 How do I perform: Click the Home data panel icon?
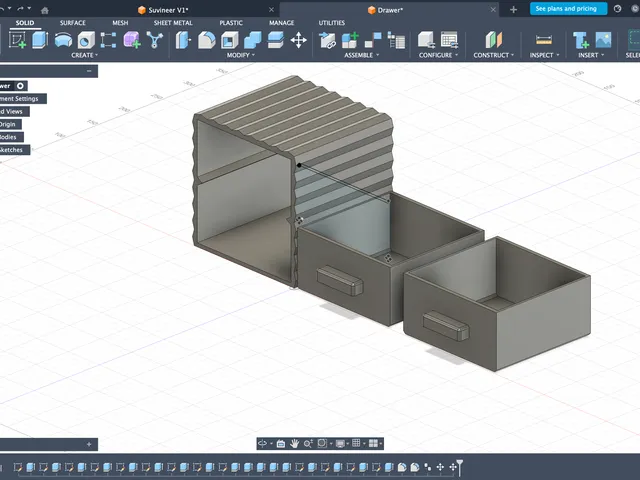(x=45, y=10)
